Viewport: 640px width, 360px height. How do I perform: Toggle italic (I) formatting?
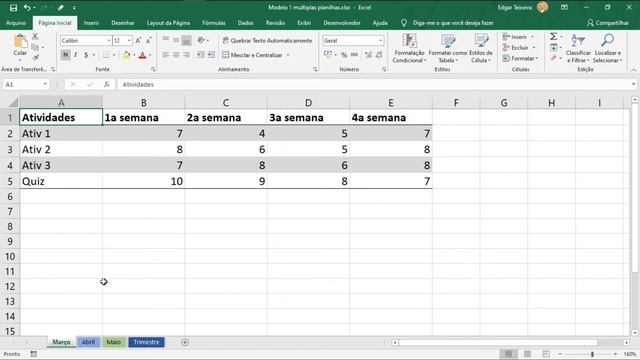pos(76,55)
